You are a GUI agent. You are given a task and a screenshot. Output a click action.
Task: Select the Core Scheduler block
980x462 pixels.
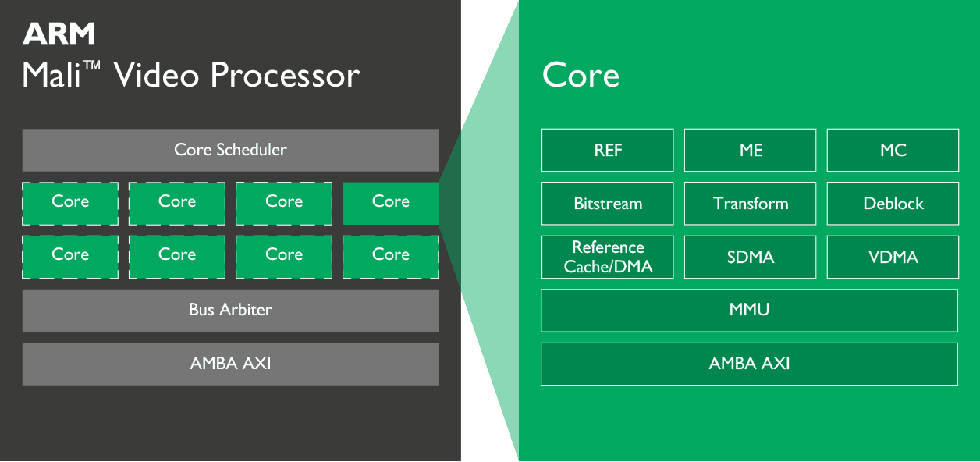pos(230,150)
